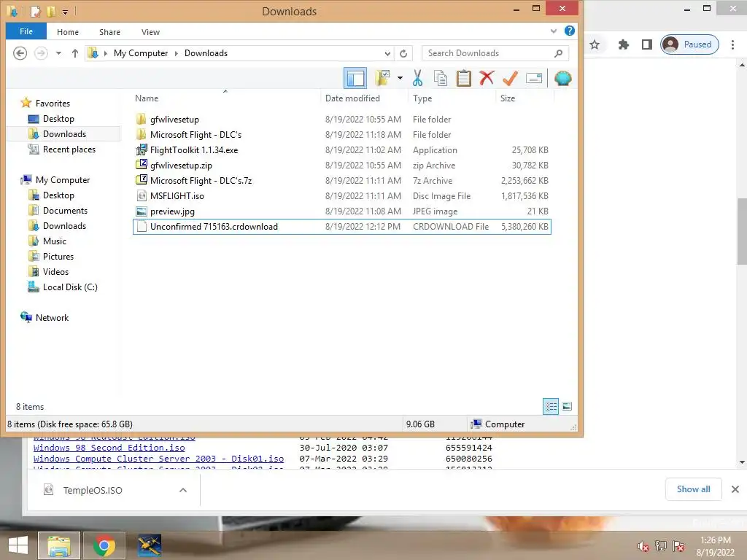Screen dimensions: 747x560
Task: Open Recent places in Favorites
Action: (69, 149)
